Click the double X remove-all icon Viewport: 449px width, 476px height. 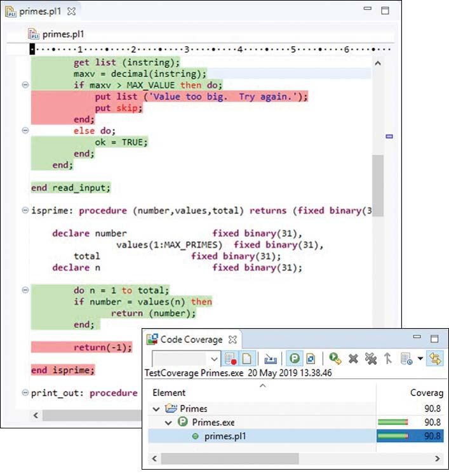[370, 359]
